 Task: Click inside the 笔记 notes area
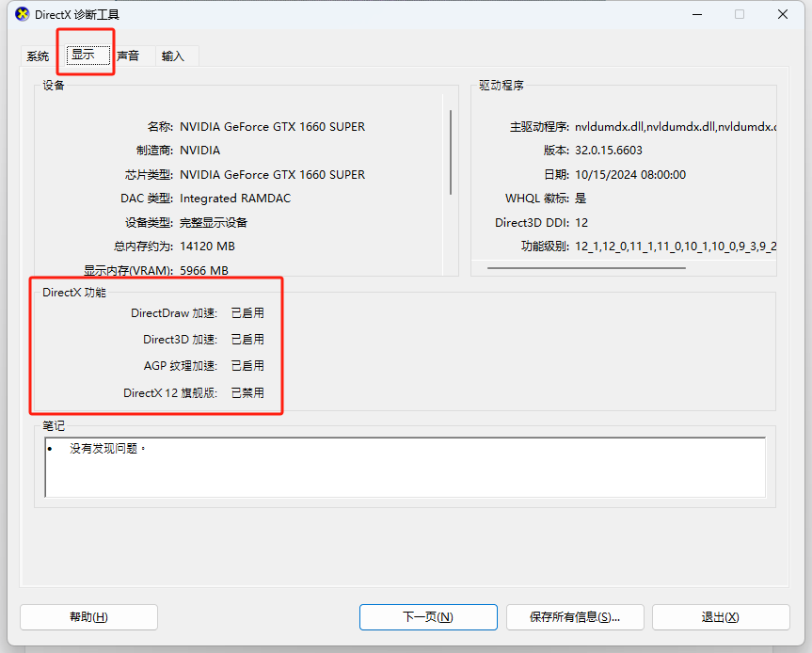[405, 469]
